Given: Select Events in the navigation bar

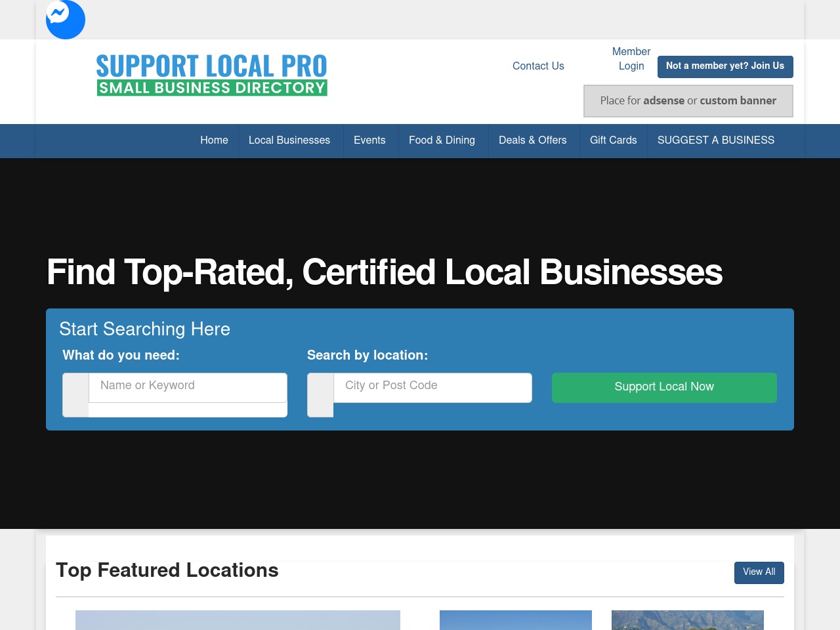Looking at the screenshot, I should pos(369,140).
